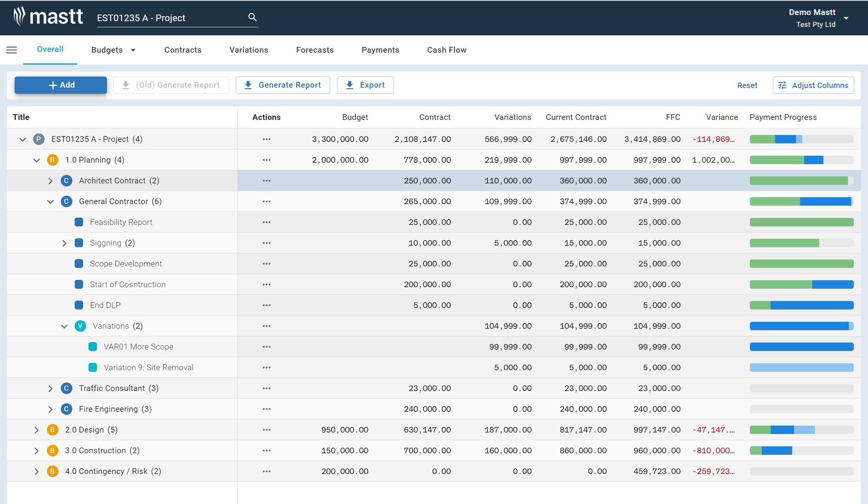Switch to the Payments tab
The height and width of the screenshot is (504, 868).
[380, 50]
